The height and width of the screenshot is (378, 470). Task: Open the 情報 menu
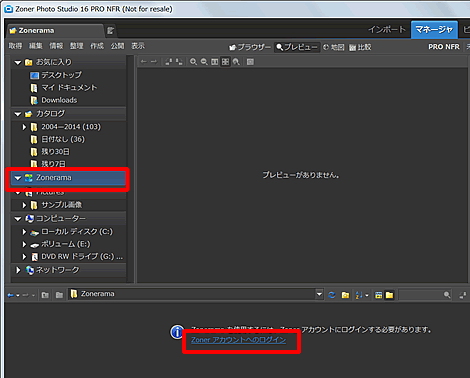tap(56, 46)
